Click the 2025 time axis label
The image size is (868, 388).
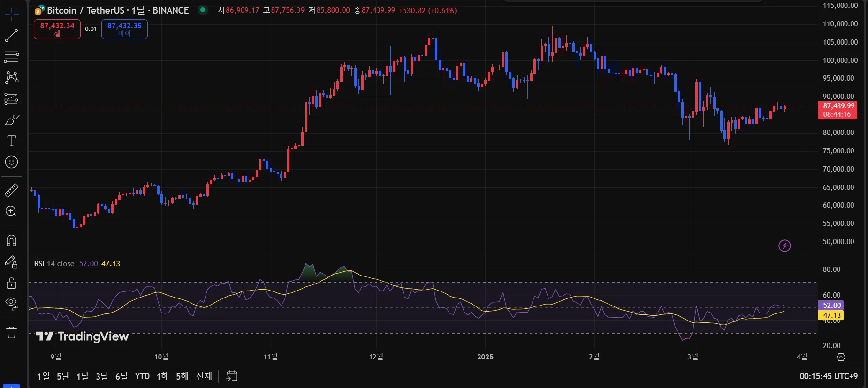click(485, 357)
